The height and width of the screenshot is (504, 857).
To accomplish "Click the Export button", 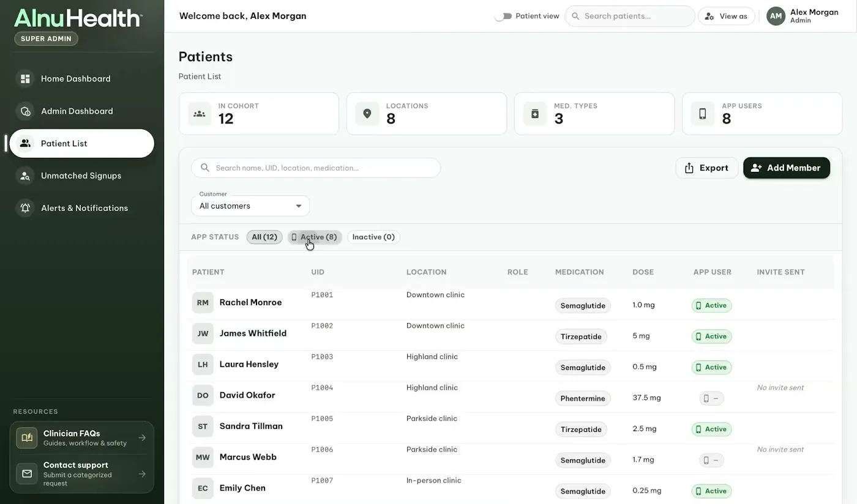I will click(706, 168).
